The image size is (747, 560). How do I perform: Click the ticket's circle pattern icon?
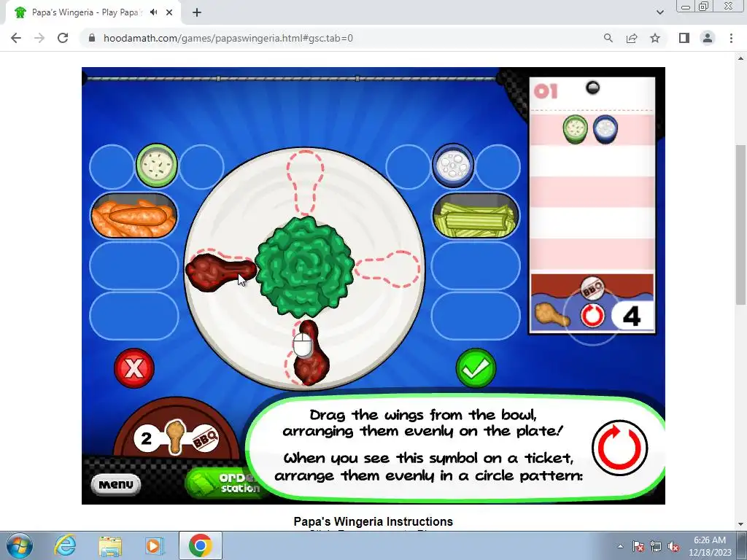click(592, 315)
